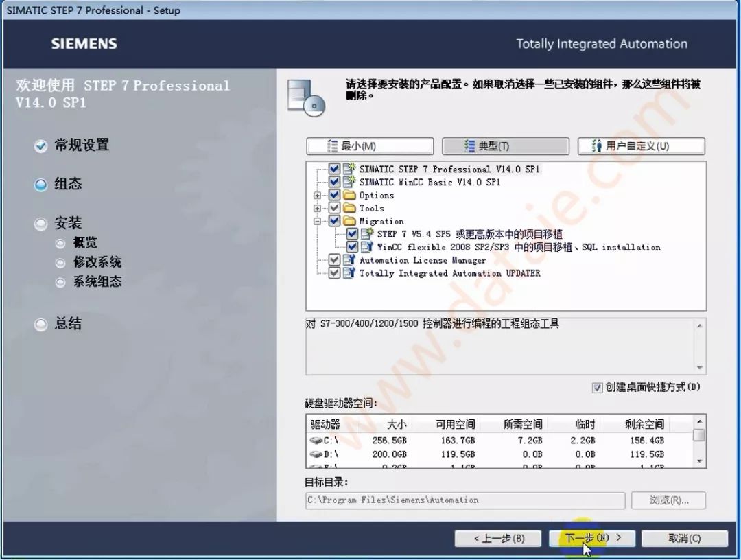
Task: Proceed with 下一步(N) button
Action: (x=591, y=538)
